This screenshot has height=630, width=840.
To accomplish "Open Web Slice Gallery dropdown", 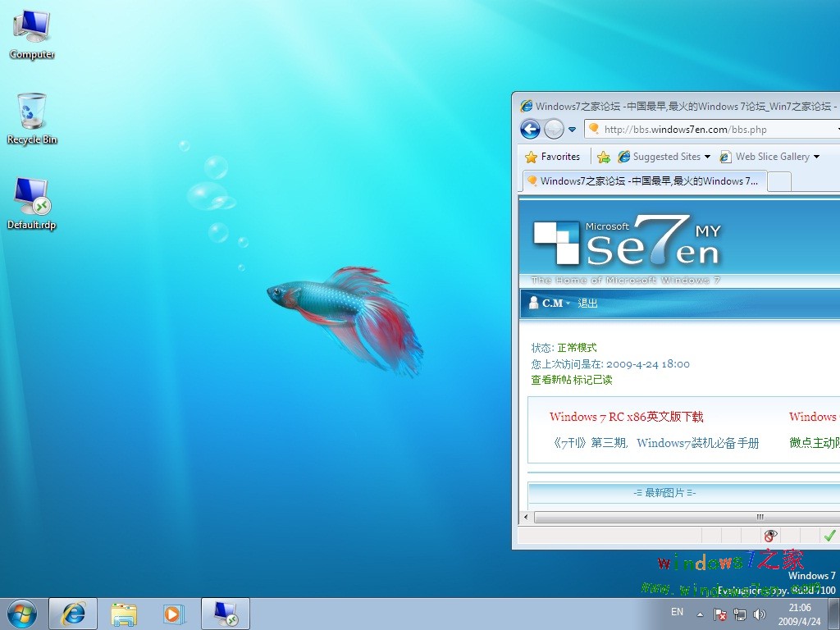I will pos(769,157).
